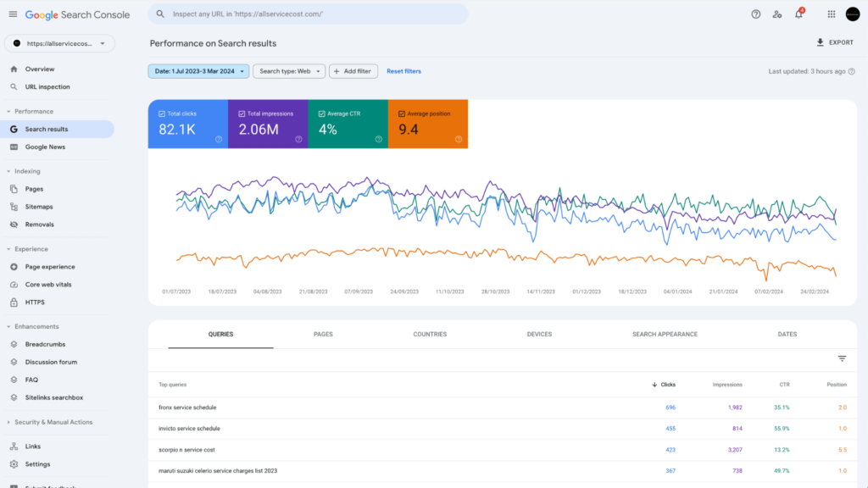Screen dimensions: 868x488
Task: Open the Users and permissions icon
Action: [x=777, y=14]
